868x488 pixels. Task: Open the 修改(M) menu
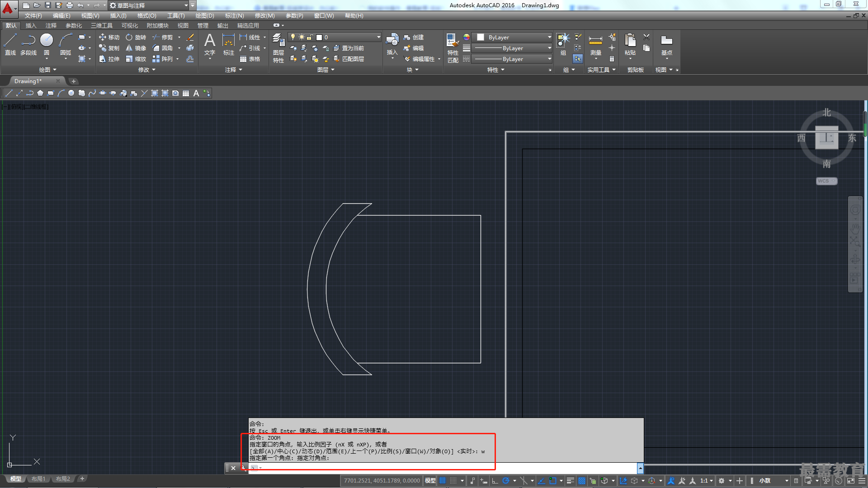[x=264, y=16]
